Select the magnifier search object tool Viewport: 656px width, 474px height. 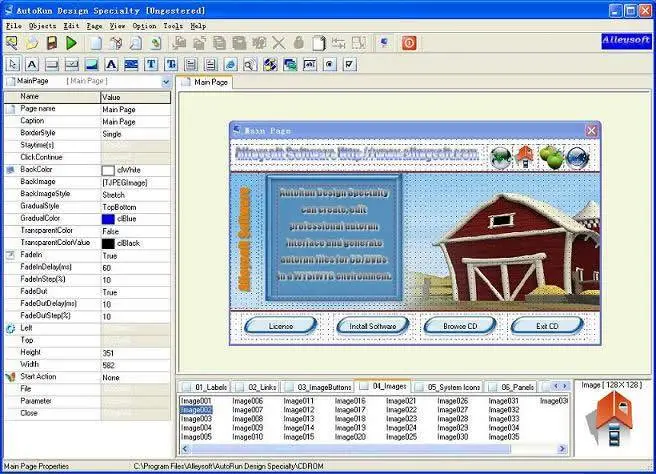coord(250,64)
